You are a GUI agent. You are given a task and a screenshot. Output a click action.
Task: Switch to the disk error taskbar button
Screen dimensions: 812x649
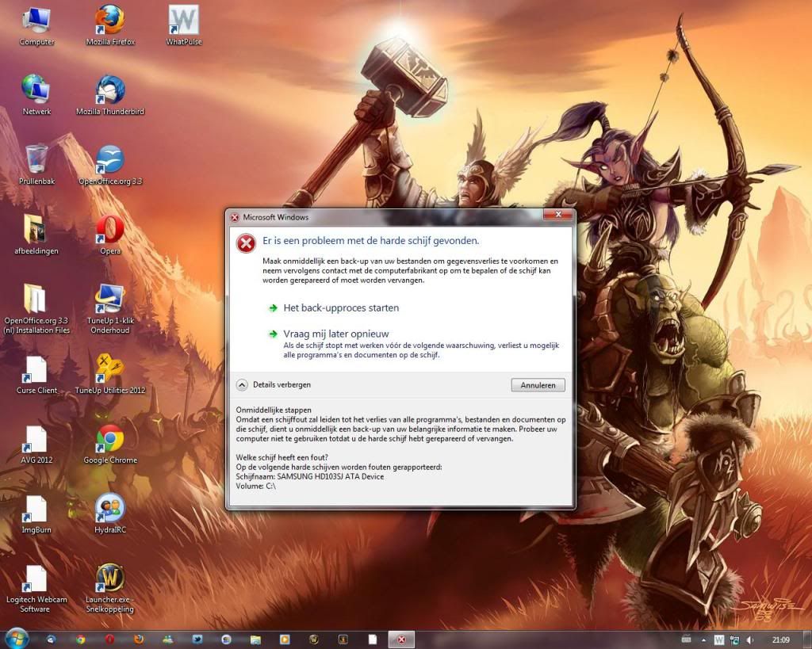(x=401, y=639)
